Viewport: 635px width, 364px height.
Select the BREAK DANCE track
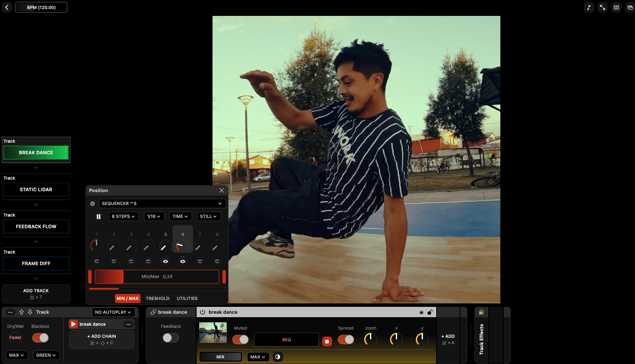point(36,153)
